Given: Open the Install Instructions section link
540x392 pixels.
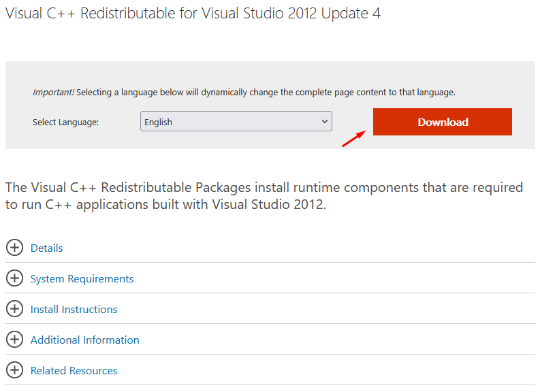Looking at the screenshot, I should click(74, 310).
